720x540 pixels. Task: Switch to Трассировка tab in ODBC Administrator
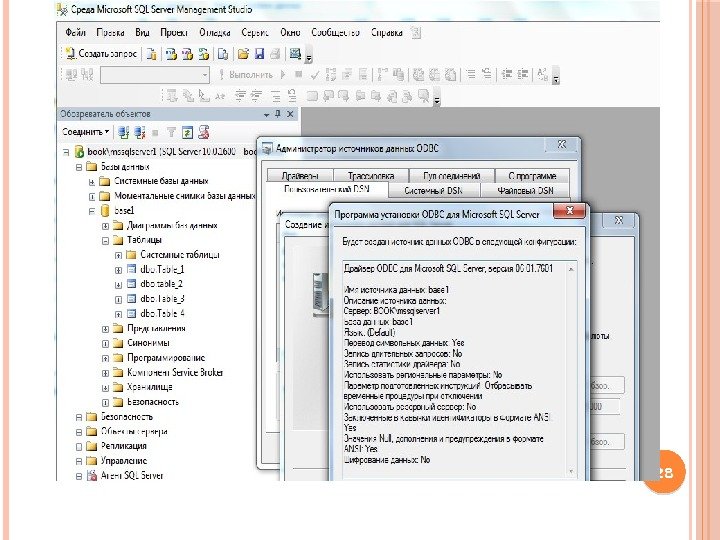point(371,176)
